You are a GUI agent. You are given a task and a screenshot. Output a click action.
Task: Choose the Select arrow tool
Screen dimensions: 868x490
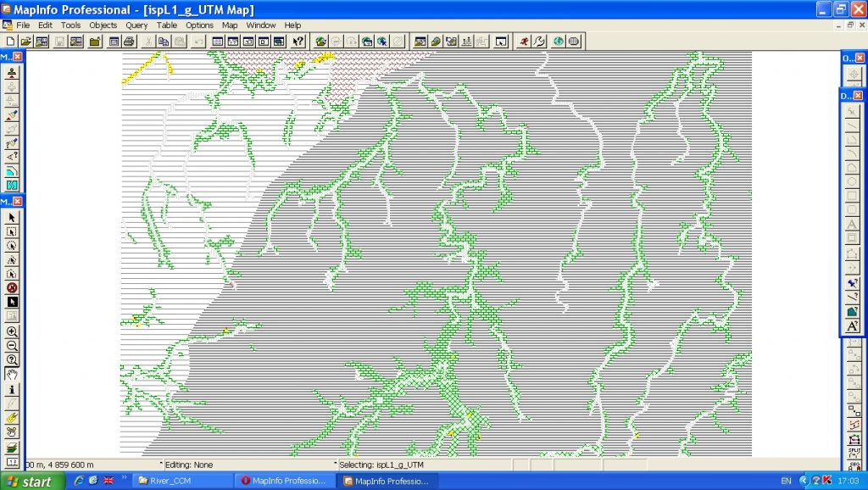[12, 217]
